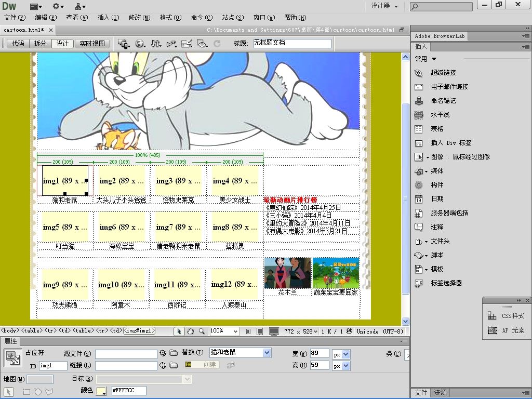Choose 插入 Div 标签 in Insert panel

tap(419, 143)
